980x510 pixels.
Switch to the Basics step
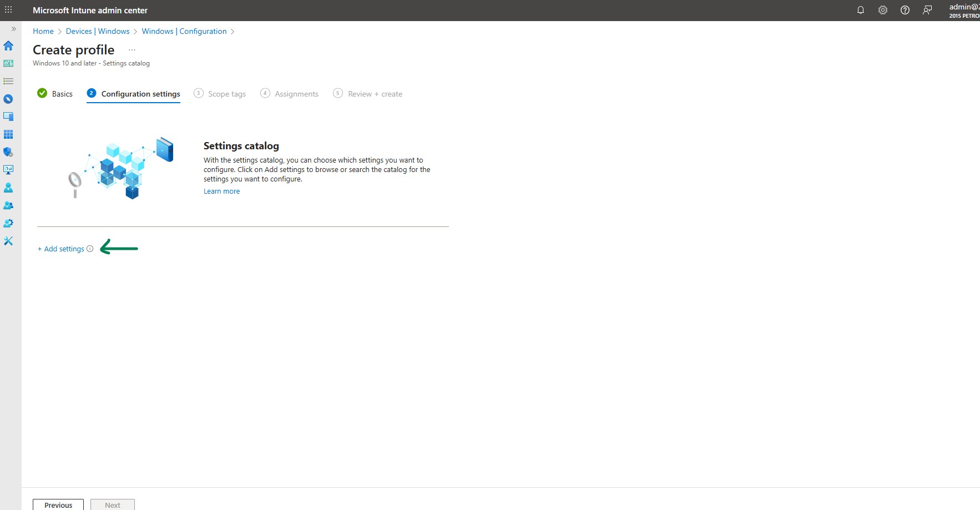[62, 94]
